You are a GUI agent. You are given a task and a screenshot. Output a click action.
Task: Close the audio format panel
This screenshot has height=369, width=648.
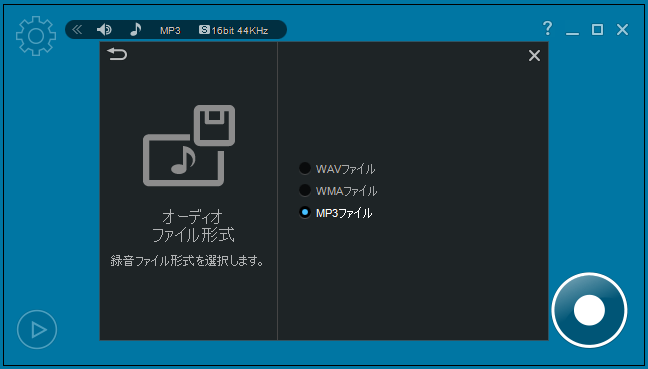534,56
